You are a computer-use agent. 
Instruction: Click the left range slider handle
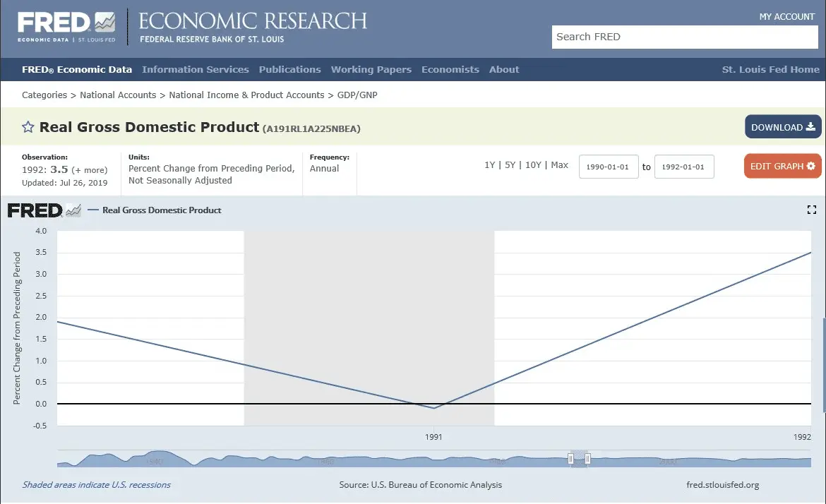point(571,460)
